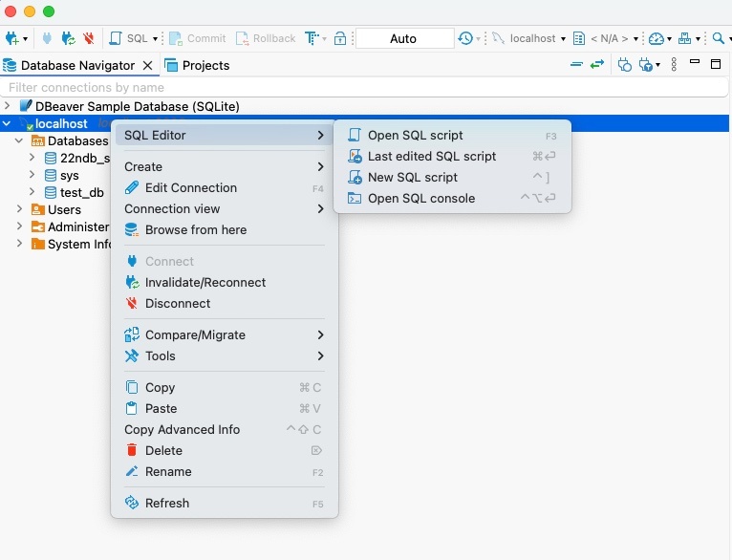The height and width of the screenshot is (560, 732).
Task: Choose Rename in context menu
Action: point(225,471)
